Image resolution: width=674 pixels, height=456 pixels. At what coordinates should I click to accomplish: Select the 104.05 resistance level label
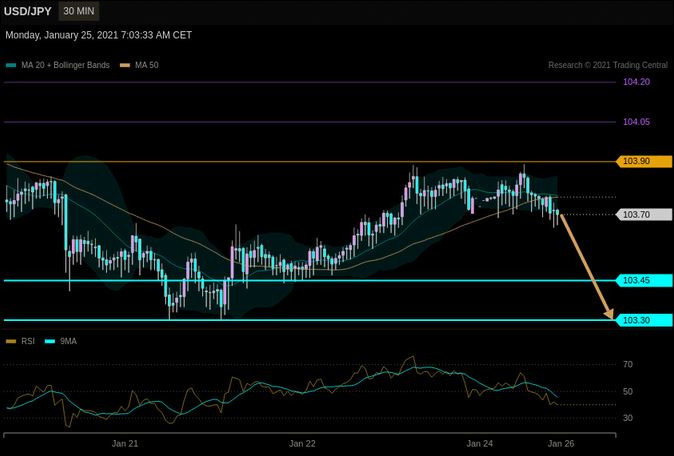pyautogui.click(x=636, y=122)
